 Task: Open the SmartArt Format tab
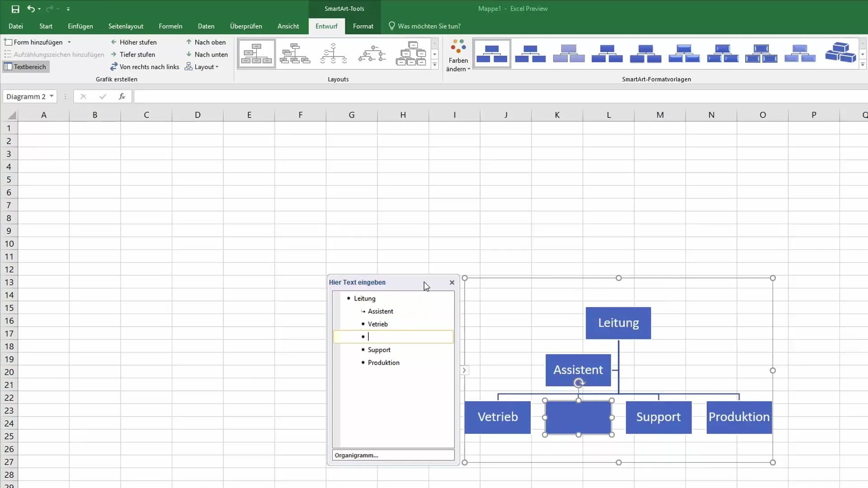(363, 26)
